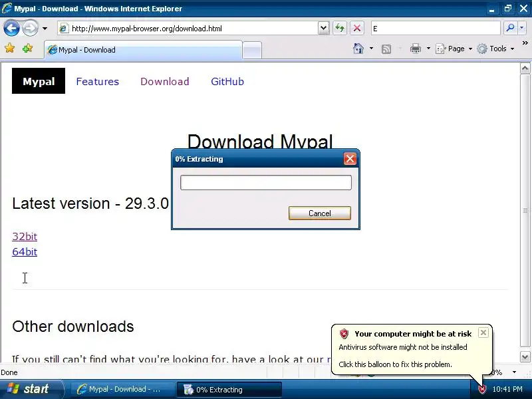Open the Features page link
532x399 pixels.
97,81
